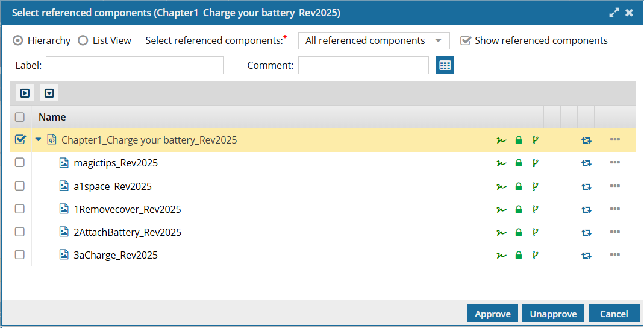Click the table grid icon beside Comment

point(445,65)
